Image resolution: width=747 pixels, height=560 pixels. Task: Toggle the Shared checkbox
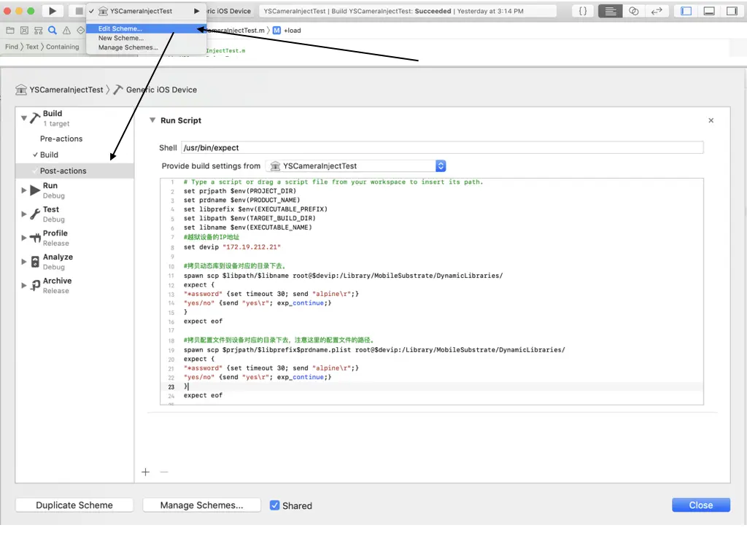point(274,505)
